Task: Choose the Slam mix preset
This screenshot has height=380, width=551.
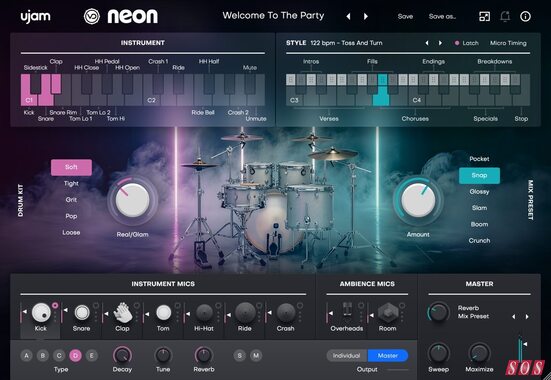Action: tap(479, 208)
